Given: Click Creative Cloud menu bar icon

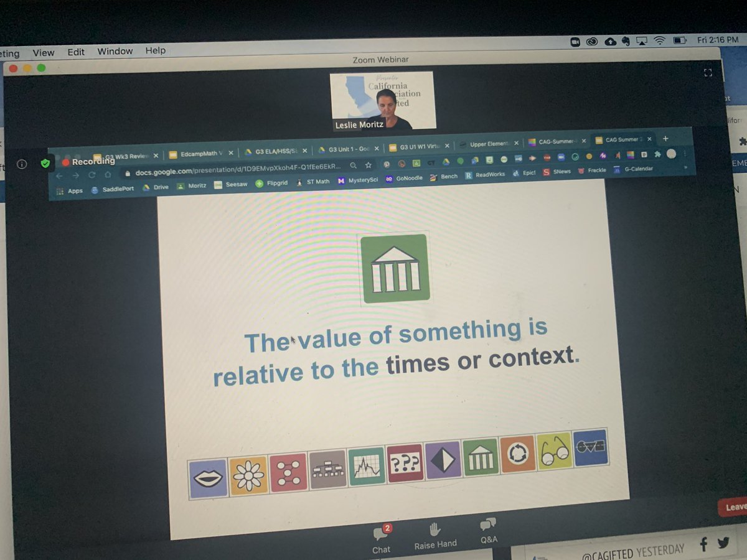Looking at the screenshot, I should click(592, 41).
